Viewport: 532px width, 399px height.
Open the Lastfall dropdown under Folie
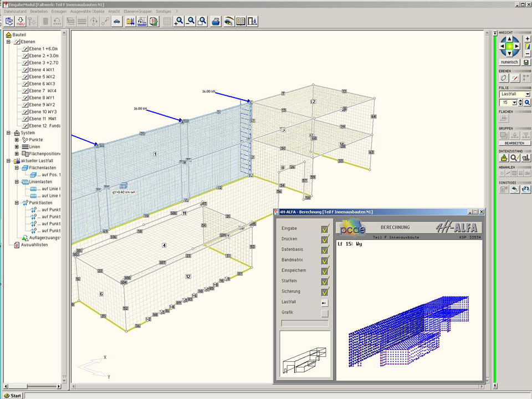[x=527, y=94]
